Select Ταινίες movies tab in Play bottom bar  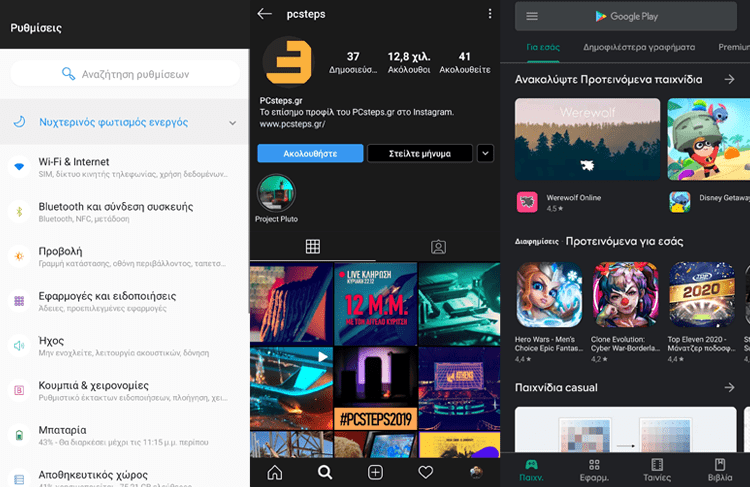pos(657,470)
